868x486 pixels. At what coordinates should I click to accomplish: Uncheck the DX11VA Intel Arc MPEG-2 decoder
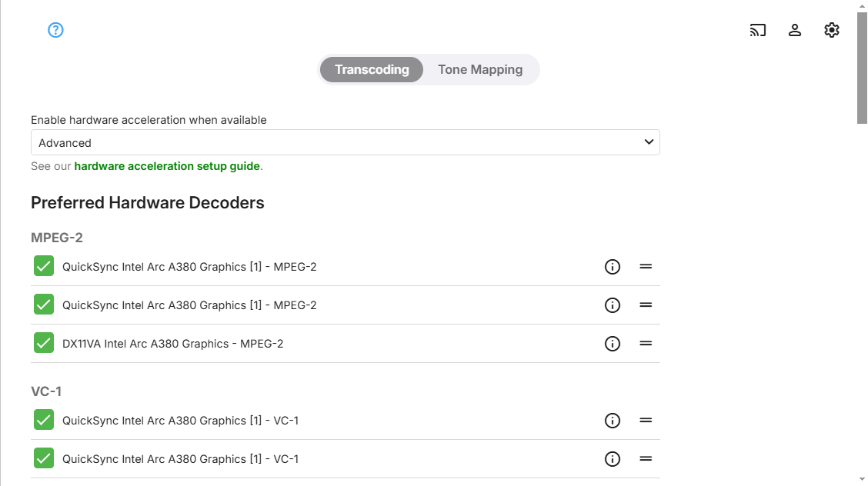point(44,343)
